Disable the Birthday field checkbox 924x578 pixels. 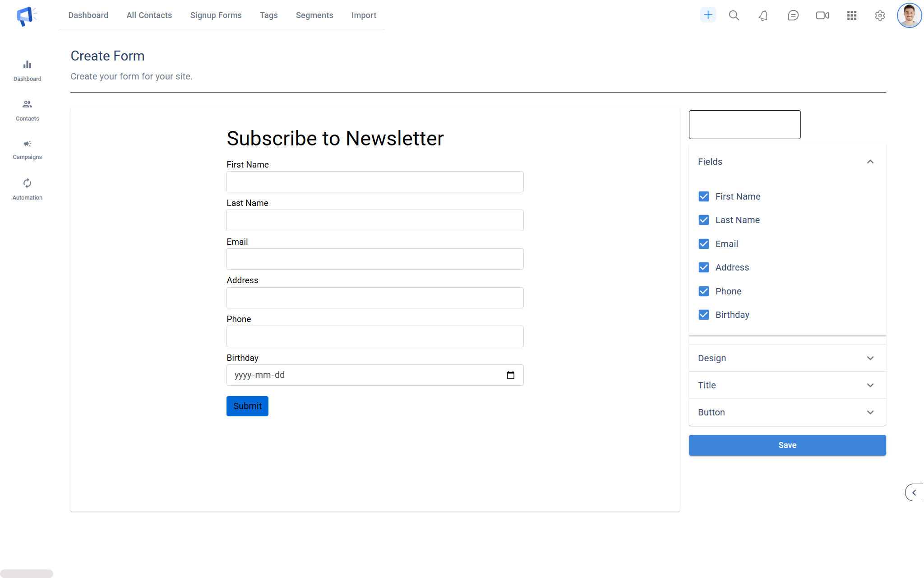coord(703,315)
